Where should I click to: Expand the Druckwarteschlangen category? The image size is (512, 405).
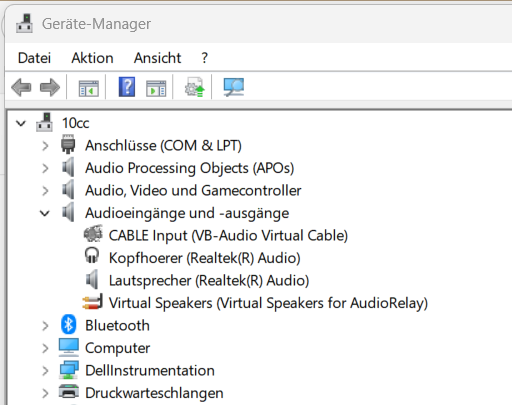(45, 393)
